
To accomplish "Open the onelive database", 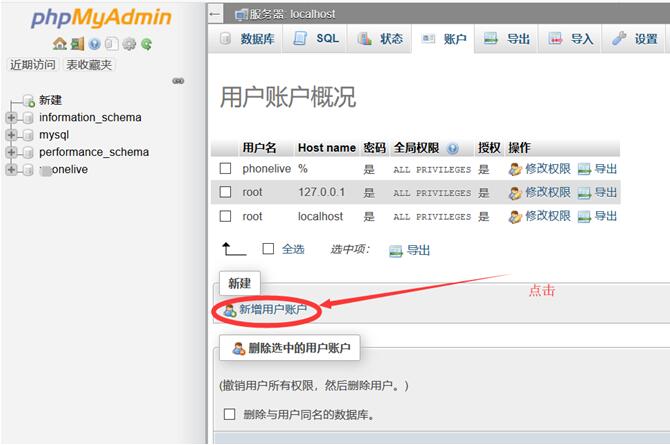I will pos(64,170).
